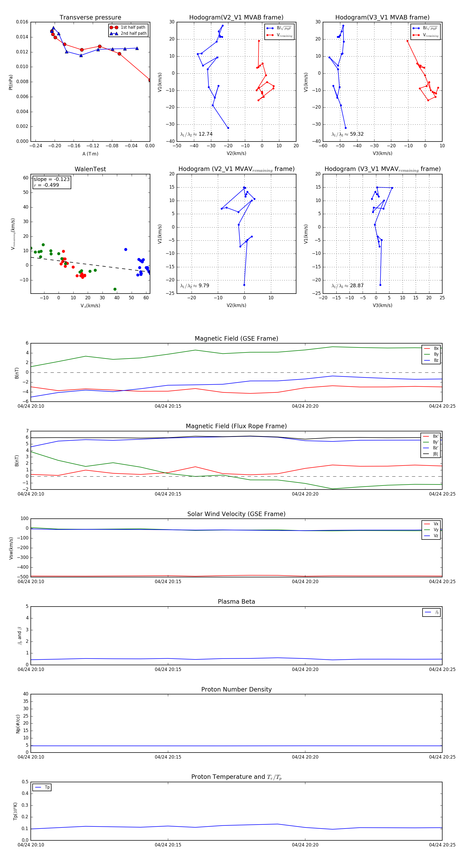
Task: Click the last red point of 1st half path
Action: 150,80
